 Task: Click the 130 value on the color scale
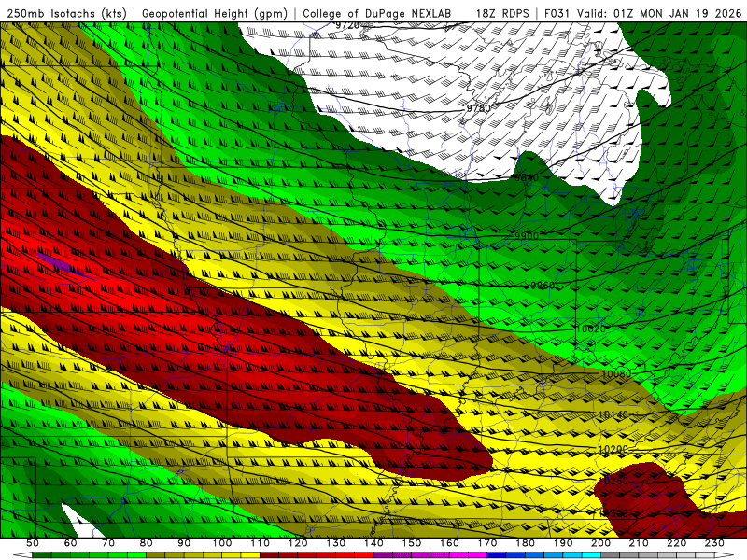pyautogui.click(x=336, y=543)
